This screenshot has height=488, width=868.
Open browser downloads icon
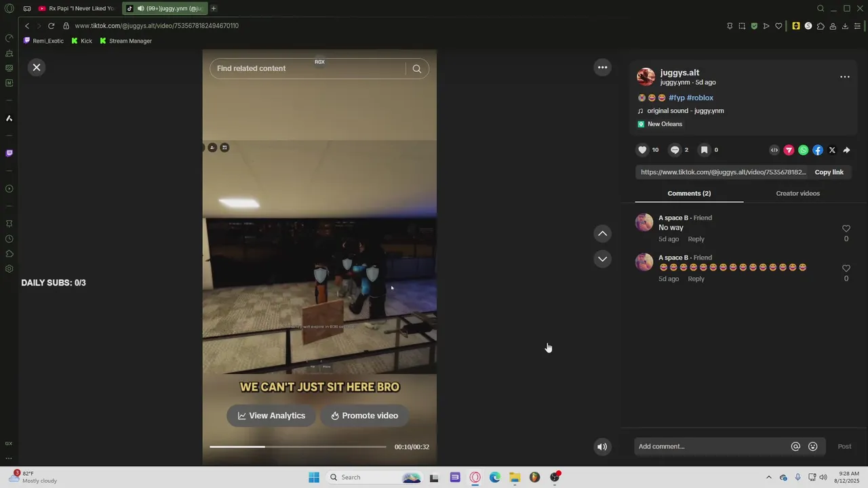click(845, 26)
